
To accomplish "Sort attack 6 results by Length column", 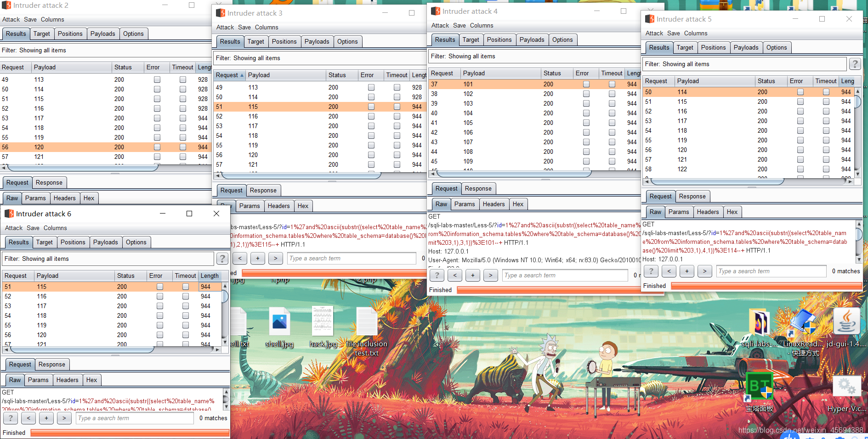I will point(210,276).
